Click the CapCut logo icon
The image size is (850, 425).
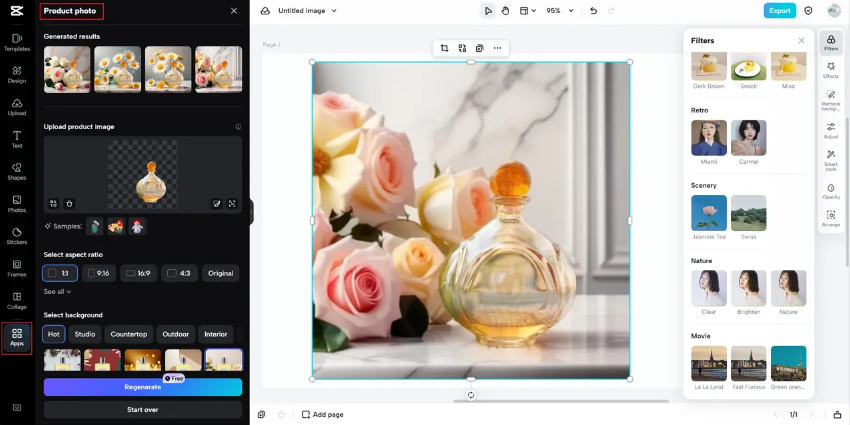[x=17, y=11]
